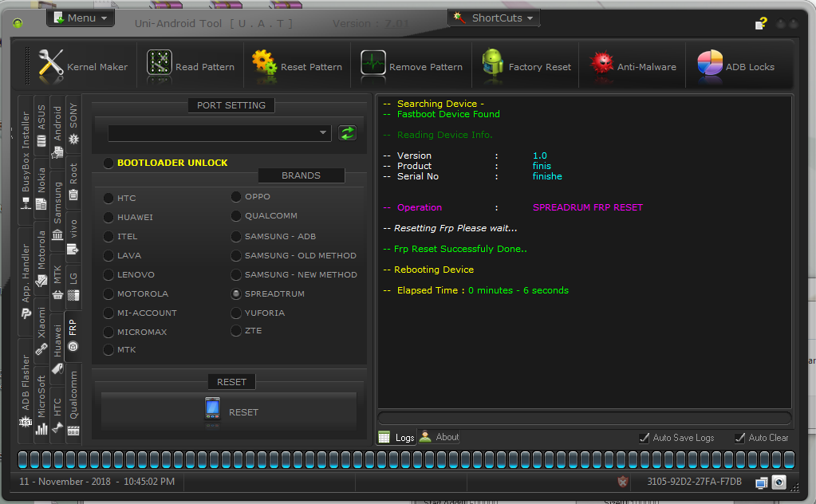Switch to the BusyBox Installer side tab
The height and width of the screenshot is (504, 816).
click(x=26, y=159)
